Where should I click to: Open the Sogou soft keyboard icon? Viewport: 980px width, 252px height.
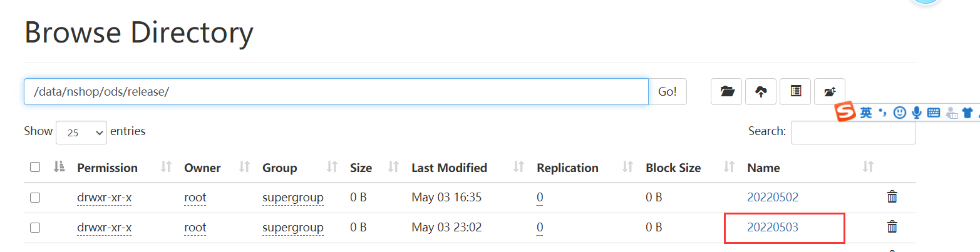tap(934, 113)
